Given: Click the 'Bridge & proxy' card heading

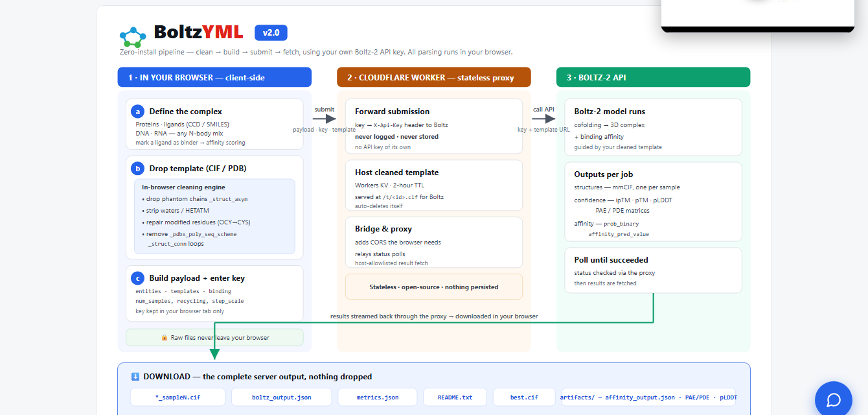Looking at the screenshot, I should click(x=383, y=228).
